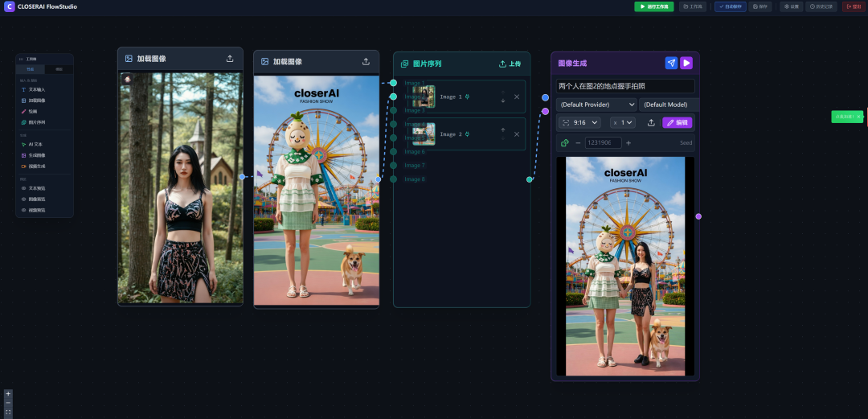Click the green random seed dice icon

565,143
